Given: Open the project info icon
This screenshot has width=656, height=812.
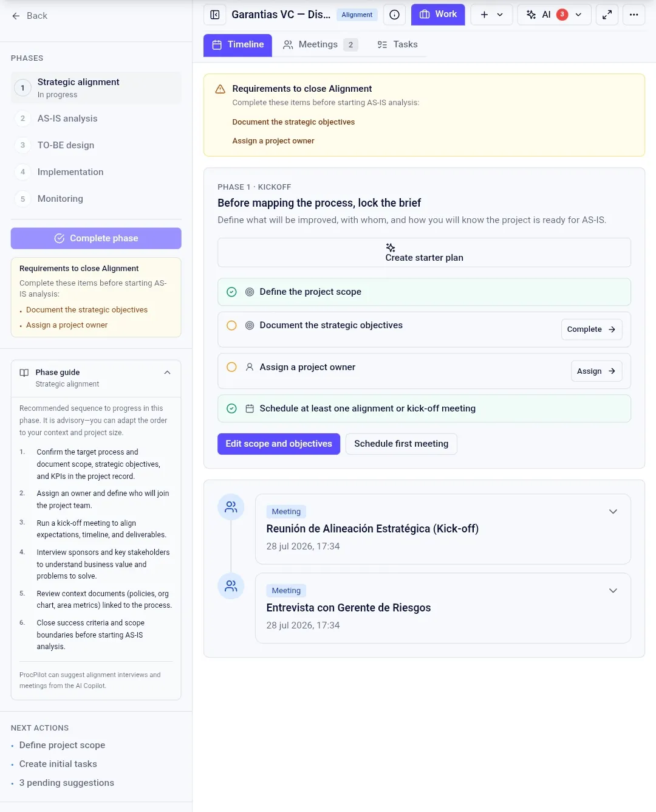Looking at the screenshot, I should click(x=395, y=15).
